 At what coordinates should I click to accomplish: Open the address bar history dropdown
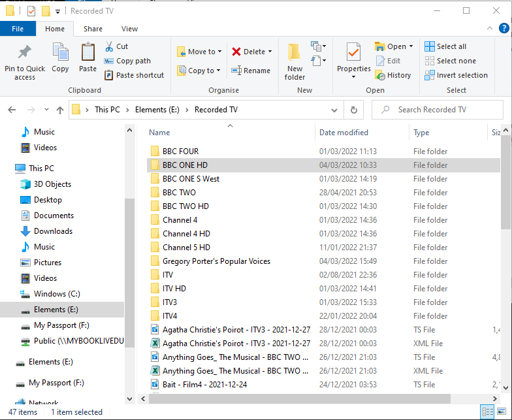[x=335, y=110]
